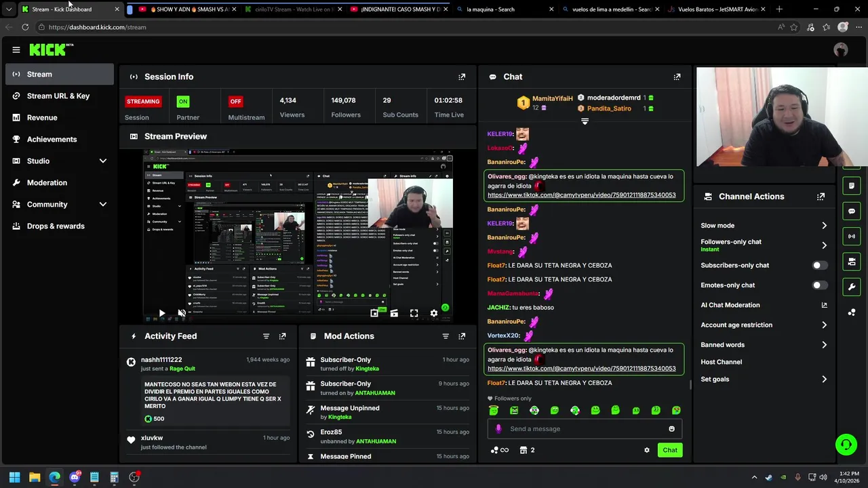Open Achievements in the sidebar

coord(60,139)
